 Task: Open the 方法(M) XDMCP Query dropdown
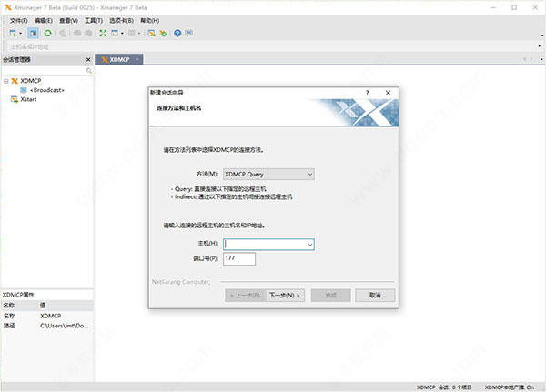[x=268, y=174]
